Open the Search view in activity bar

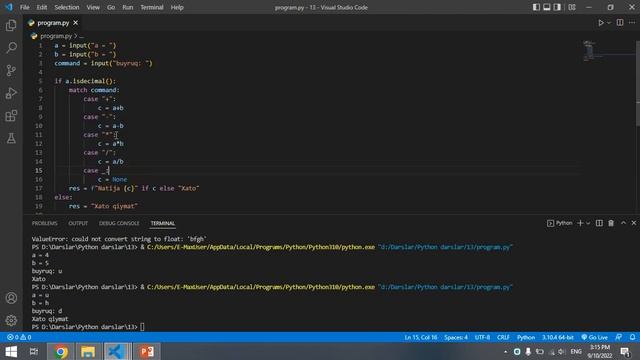tap(11, 48)
